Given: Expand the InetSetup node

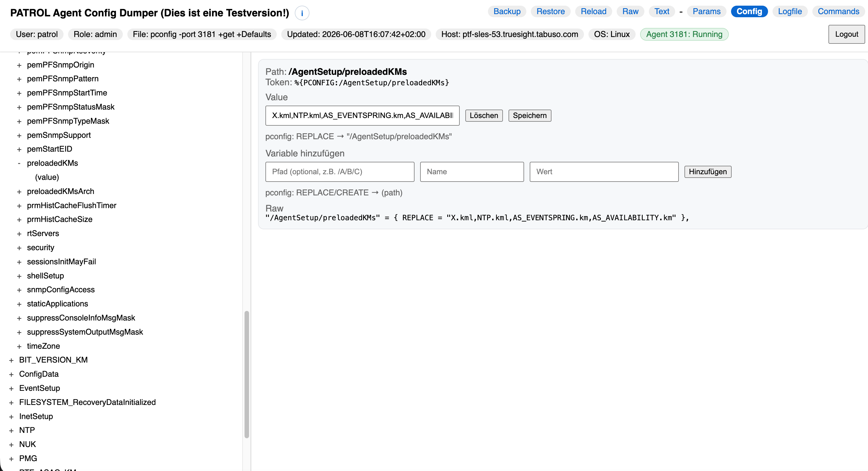Looking at the screenshot, I should click(12, 417).
